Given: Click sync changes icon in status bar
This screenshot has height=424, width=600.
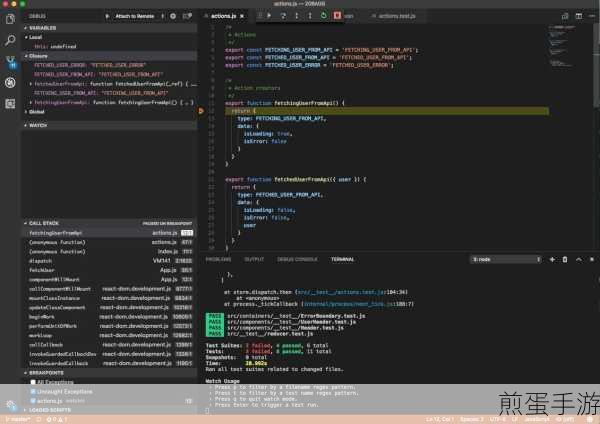Looking at the screenshot, I should [39, 419].
